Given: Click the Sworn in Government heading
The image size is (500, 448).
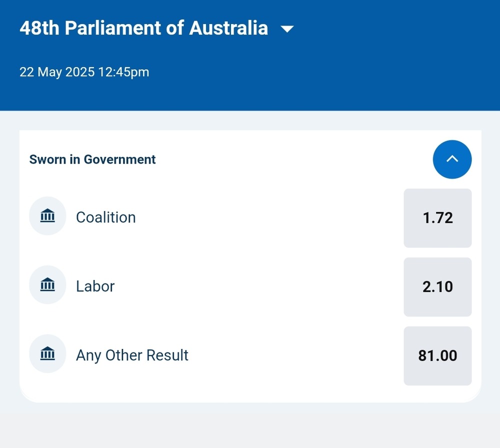Looking at the screenshot, I should click(x=92, y=159).
